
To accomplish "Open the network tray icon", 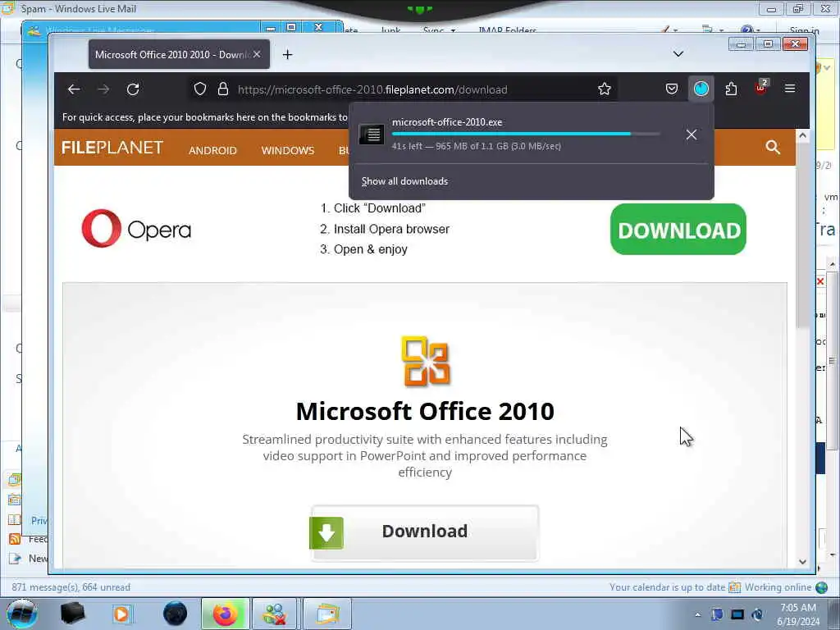I will pyautogui.click(x=737, y=614).
